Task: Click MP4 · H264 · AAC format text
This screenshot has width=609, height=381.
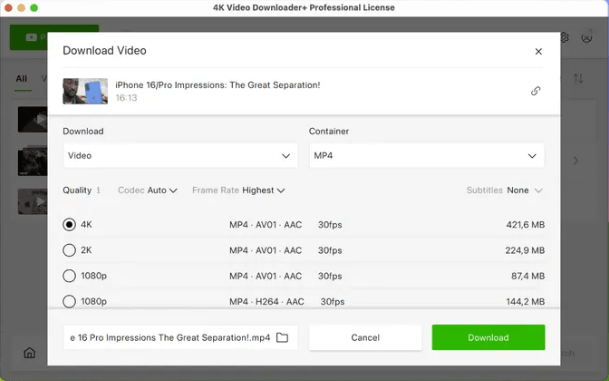Action: [x=266, y=302]
